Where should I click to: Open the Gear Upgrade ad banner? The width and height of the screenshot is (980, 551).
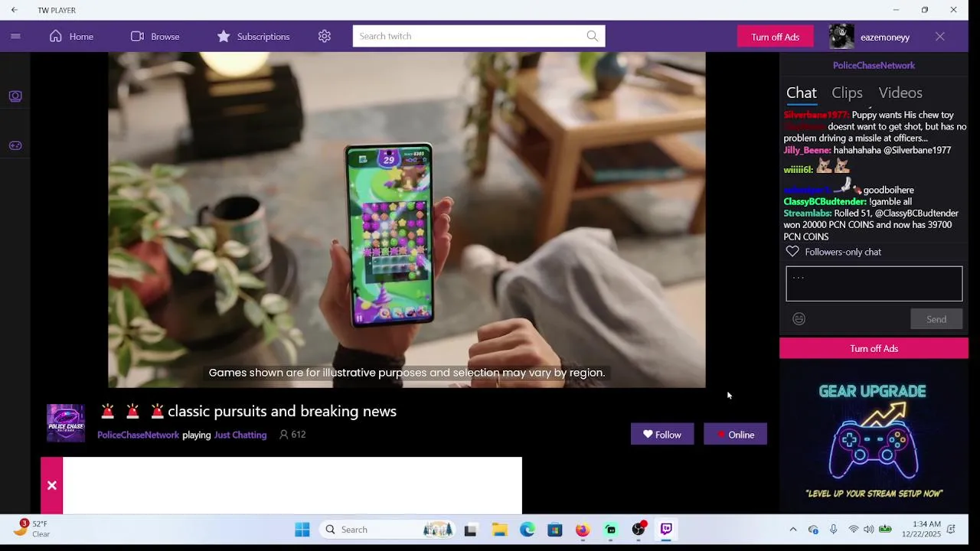(x=874, y=441)
